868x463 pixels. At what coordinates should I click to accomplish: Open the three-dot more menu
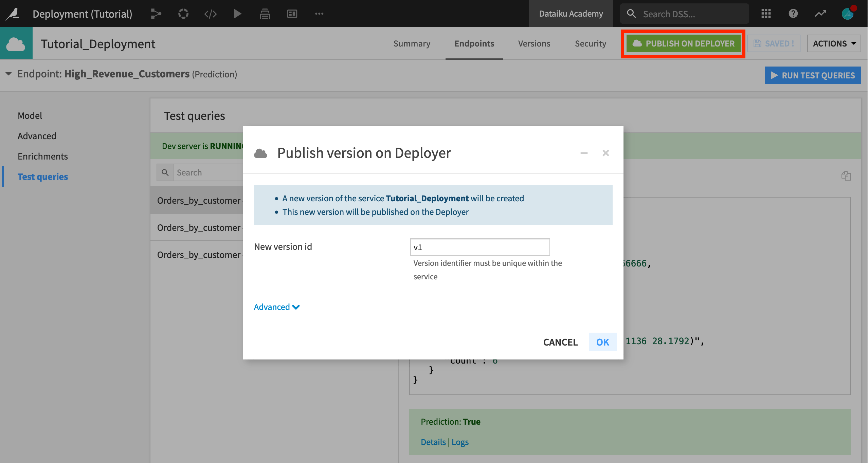coord(319,14)
